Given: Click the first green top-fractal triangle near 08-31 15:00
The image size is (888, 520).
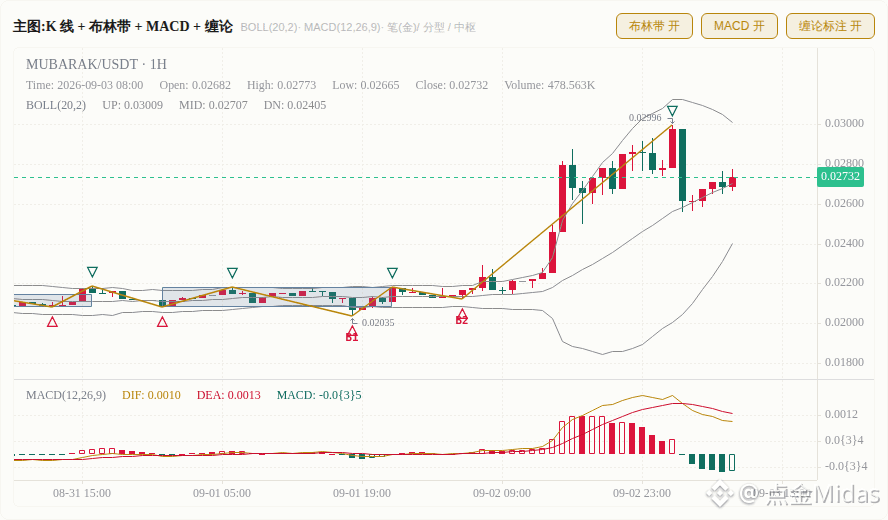Looking at the screenshot, I should [x=92, y=272].
